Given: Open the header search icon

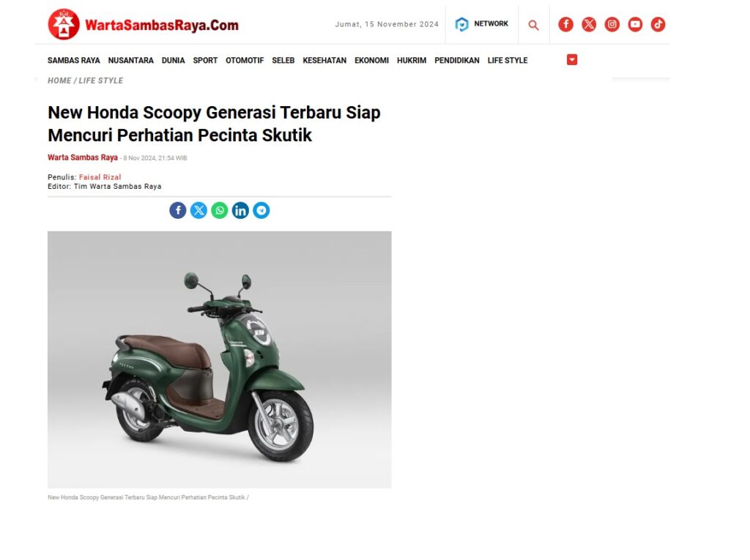Looking at the screenshot, I should coord(533,25).
